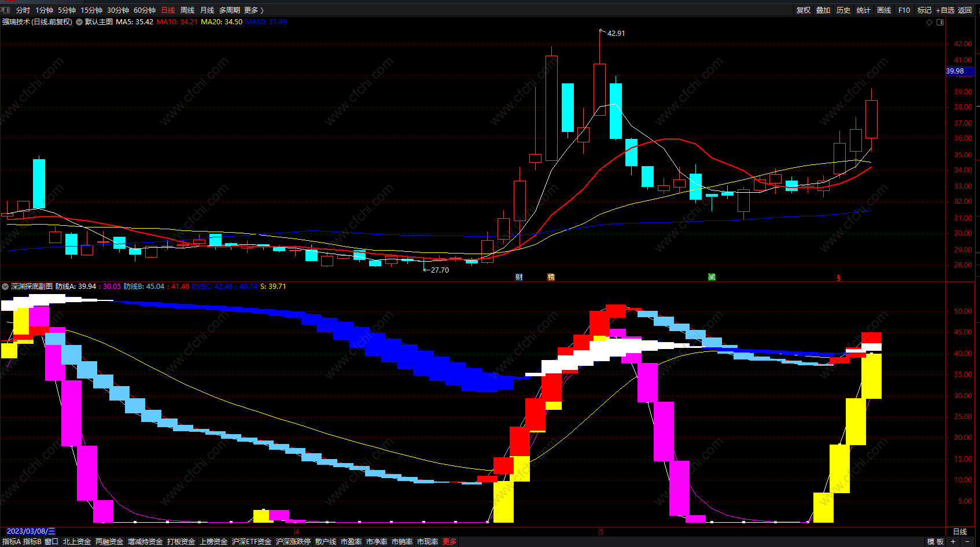Screen dimensions: 980x547
Task: Collapse the left sidebar toggle icon
Action: (x=5, y=10)
